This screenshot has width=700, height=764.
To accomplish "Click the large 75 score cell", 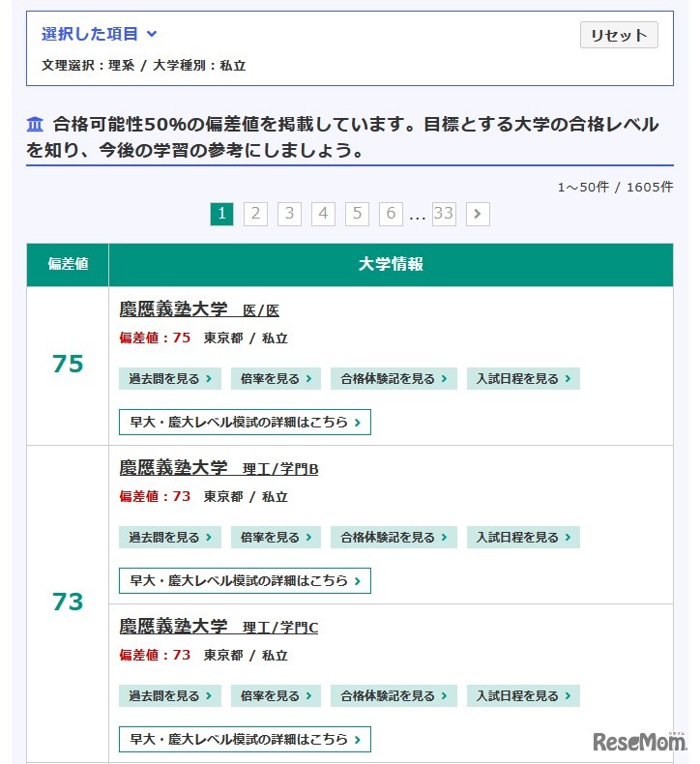I will 68,364.
